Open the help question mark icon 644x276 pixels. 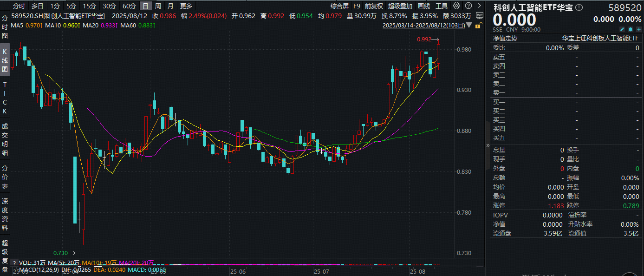(468, 6)
